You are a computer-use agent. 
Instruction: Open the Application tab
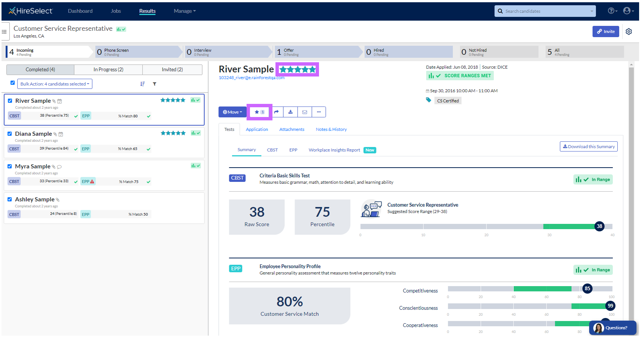257,130
